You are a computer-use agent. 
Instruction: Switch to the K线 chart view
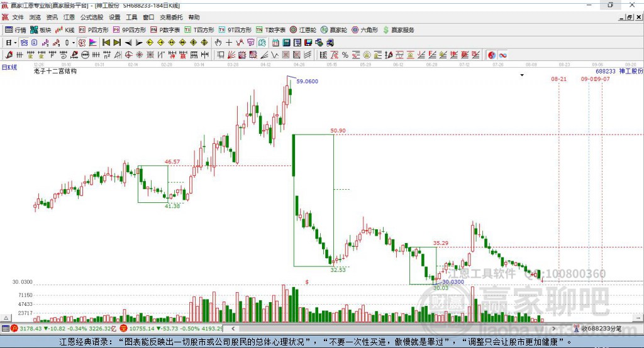pos(65,30)
